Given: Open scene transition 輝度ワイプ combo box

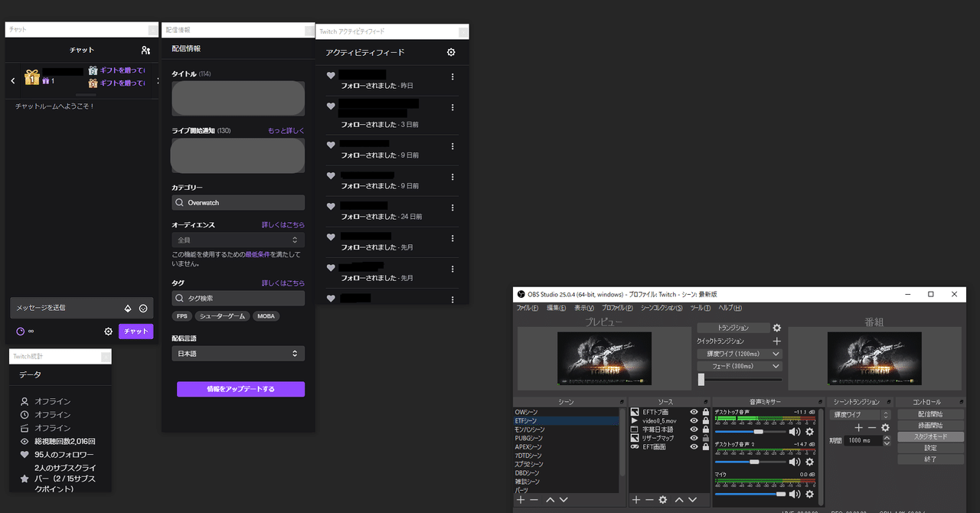Looking at the screenshot, I should pyautogui.click(x=860, y=414).
